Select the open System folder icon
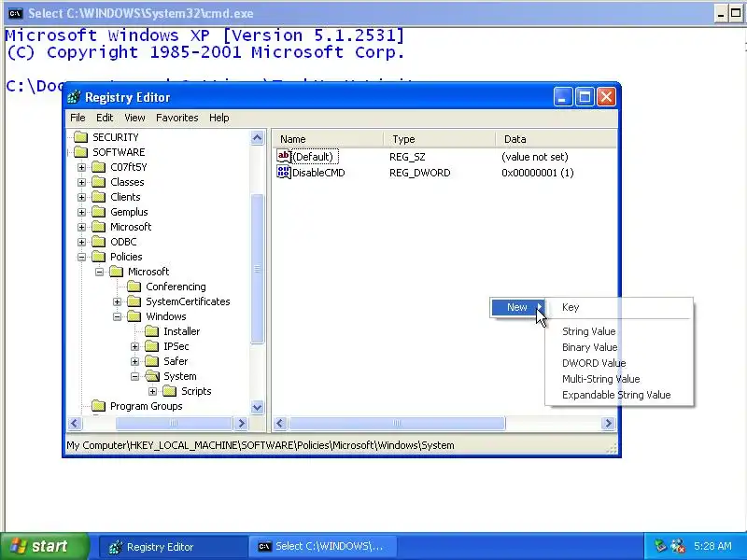Image resolution: width=747 pixels, height=560 pixels. click(x=152, y=376)
